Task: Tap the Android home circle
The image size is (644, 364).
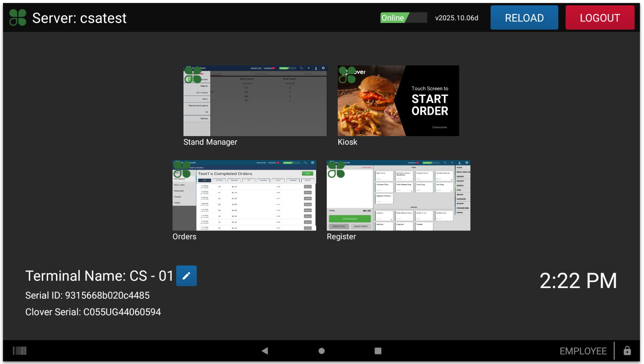Action: (321, 351)
